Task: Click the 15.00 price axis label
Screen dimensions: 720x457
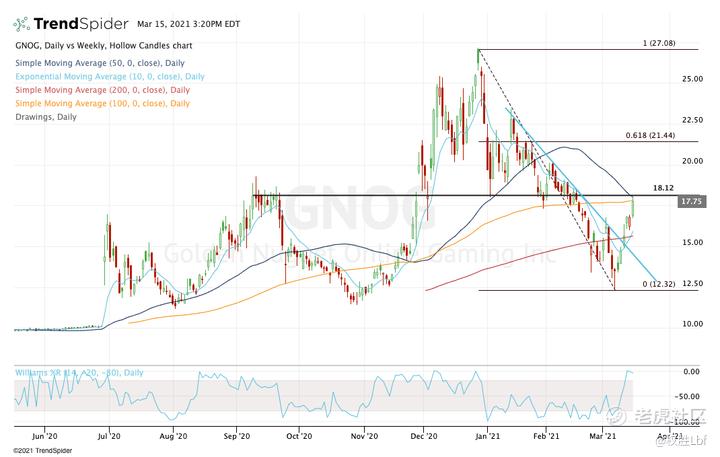Action: pos(692,243)
